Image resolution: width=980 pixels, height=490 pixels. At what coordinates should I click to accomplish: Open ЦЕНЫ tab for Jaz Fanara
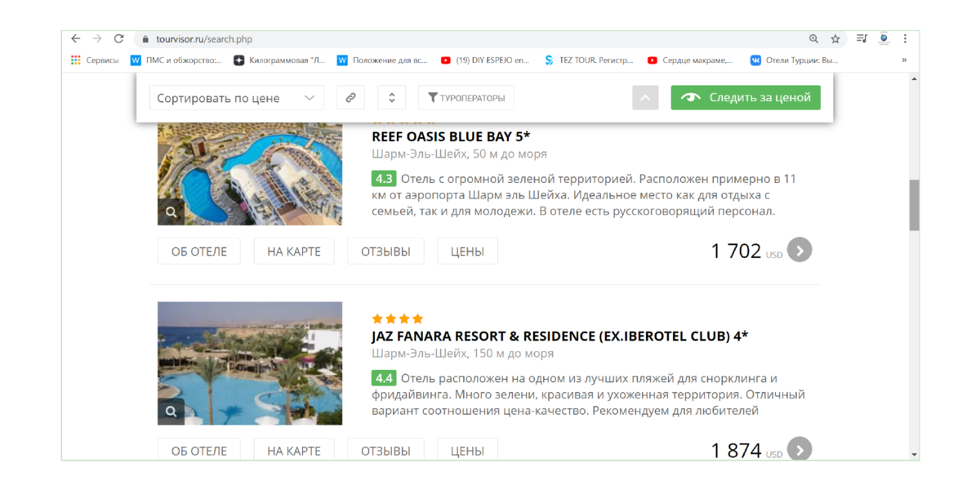(467, 450)
